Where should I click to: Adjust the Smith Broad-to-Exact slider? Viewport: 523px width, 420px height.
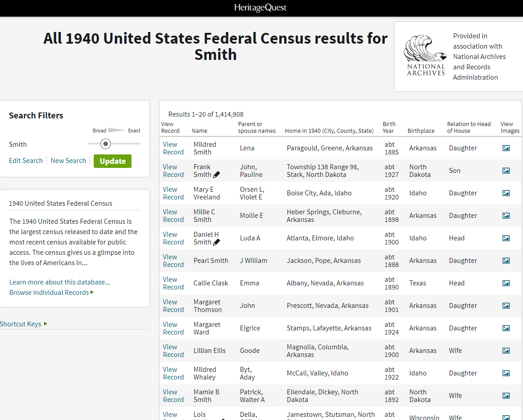106,144
